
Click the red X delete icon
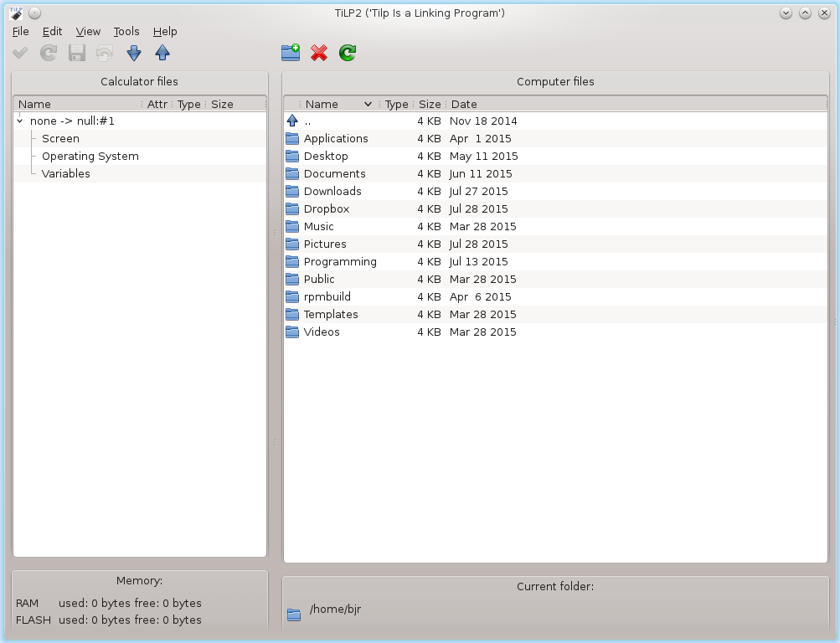click(319, 54)
